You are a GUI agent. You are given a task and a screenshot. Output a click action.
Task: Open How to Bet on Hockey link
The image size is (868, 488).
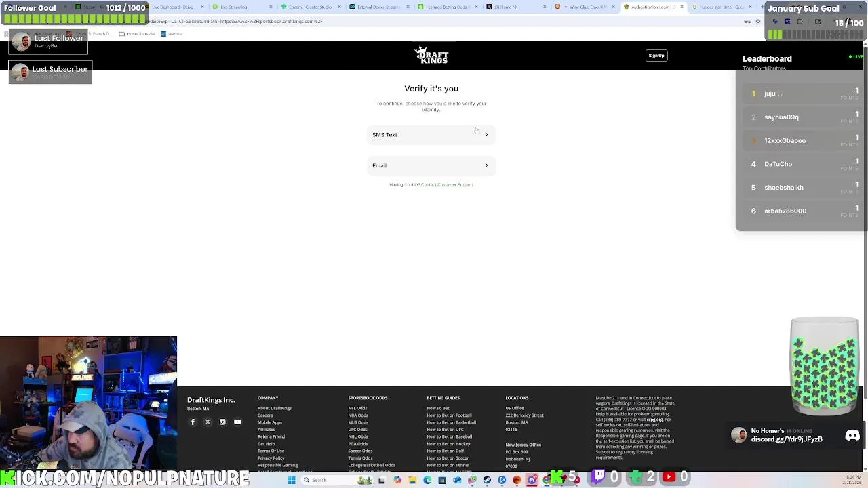tap(448, 444)
